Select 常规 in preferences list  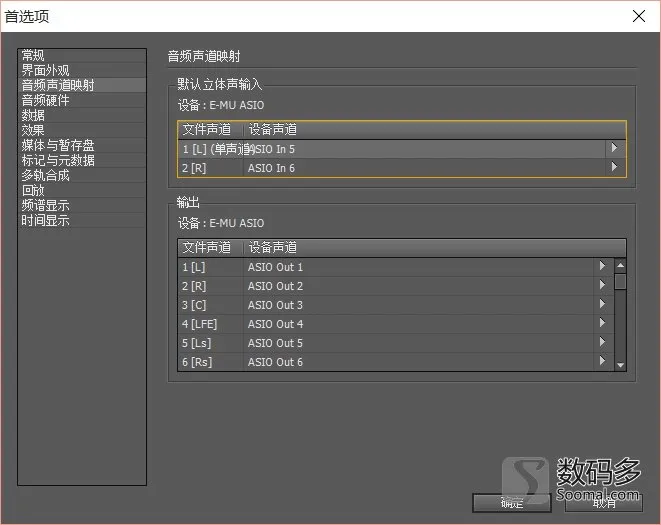[x=33, y=55]
